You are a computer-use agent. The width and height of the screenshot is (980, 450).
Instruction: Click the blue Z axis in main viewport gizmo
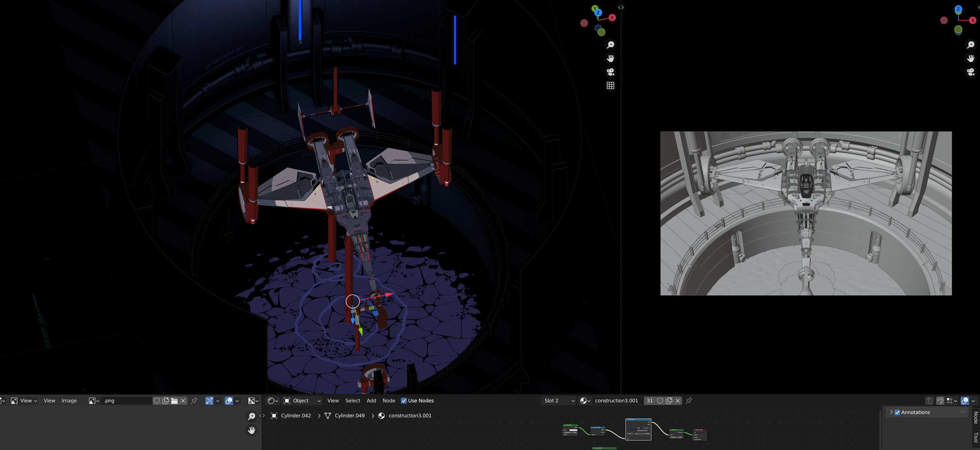pos(598,13)
